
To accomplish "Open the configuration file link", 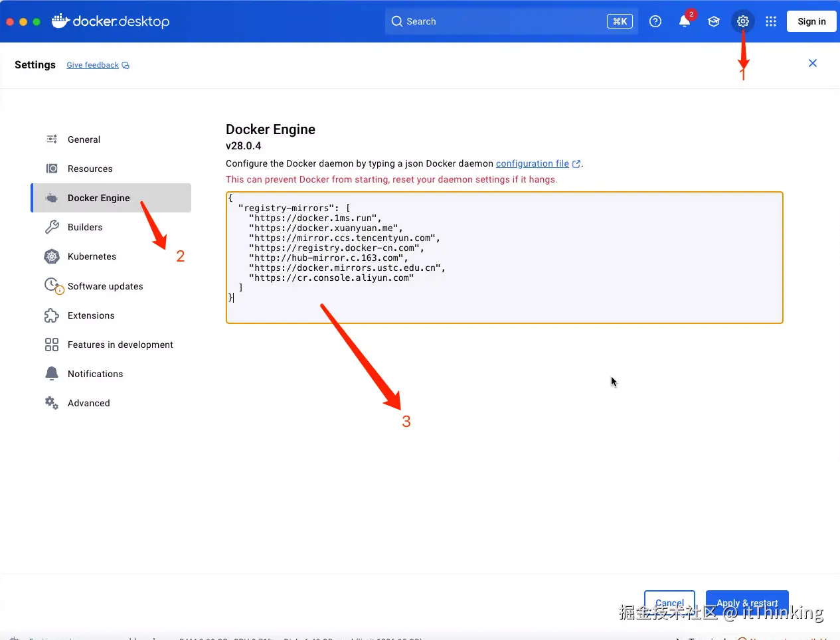I will tap(533, 163).
